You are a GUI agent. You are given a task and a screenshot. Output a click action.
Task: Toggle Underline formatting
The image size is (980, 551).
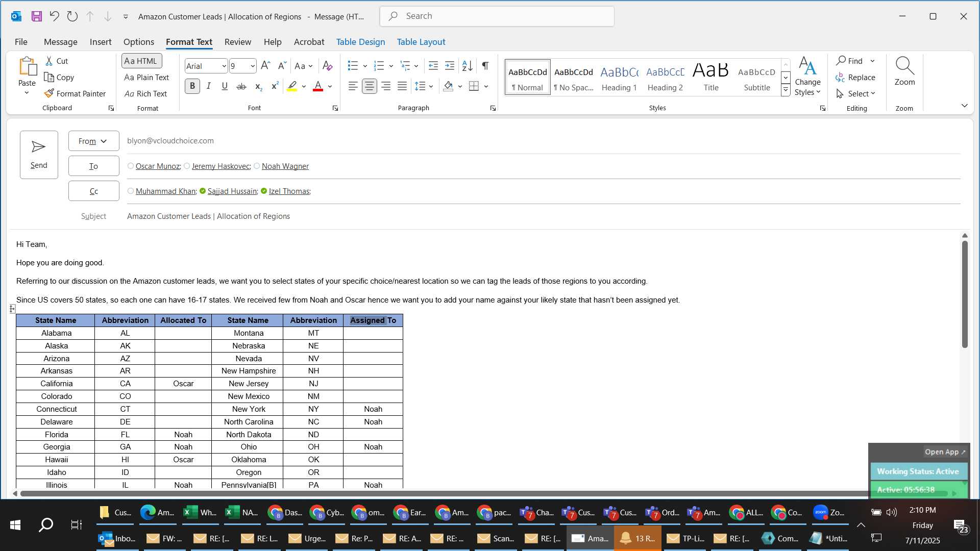[x=225, y=86]
